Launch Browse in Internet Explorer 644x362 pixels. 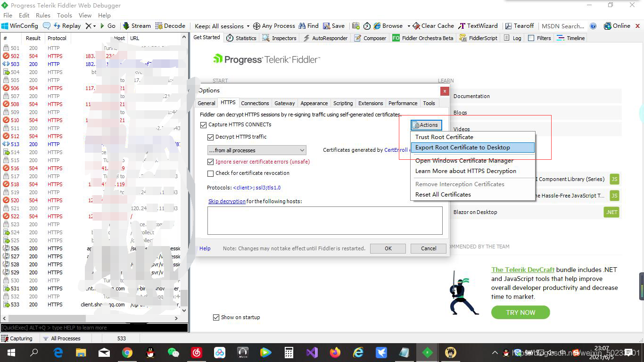coord(388,26)
